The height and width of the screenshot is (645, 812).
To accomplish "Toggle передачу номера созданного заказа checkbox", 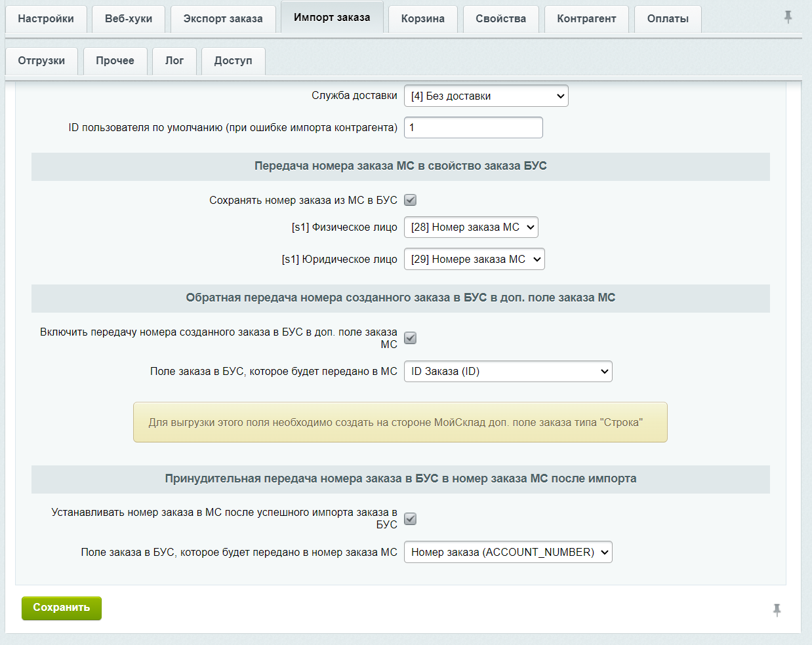I will pyautogui.click(x=410, y=338).
